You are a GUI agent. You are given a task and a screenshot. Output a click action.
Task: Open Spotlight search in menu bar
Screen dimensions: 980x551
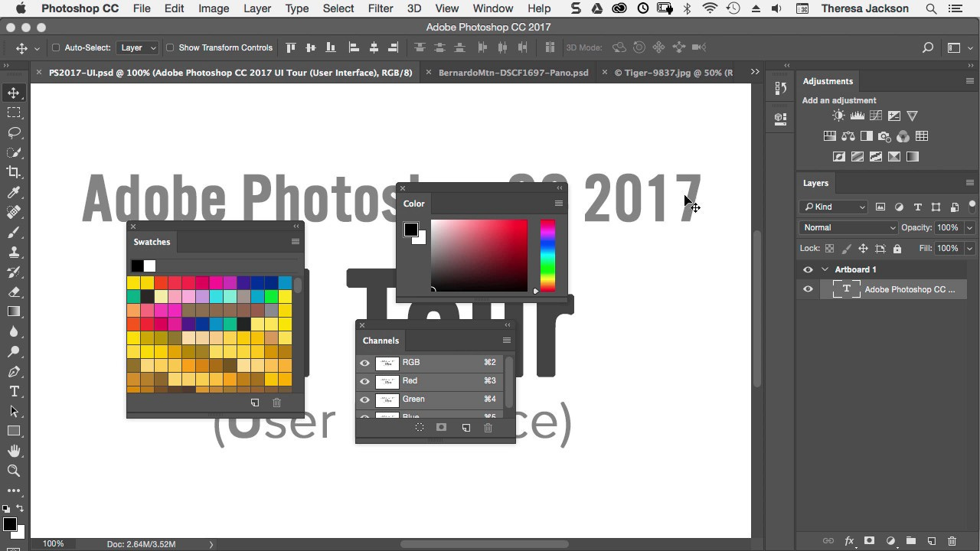931,8
